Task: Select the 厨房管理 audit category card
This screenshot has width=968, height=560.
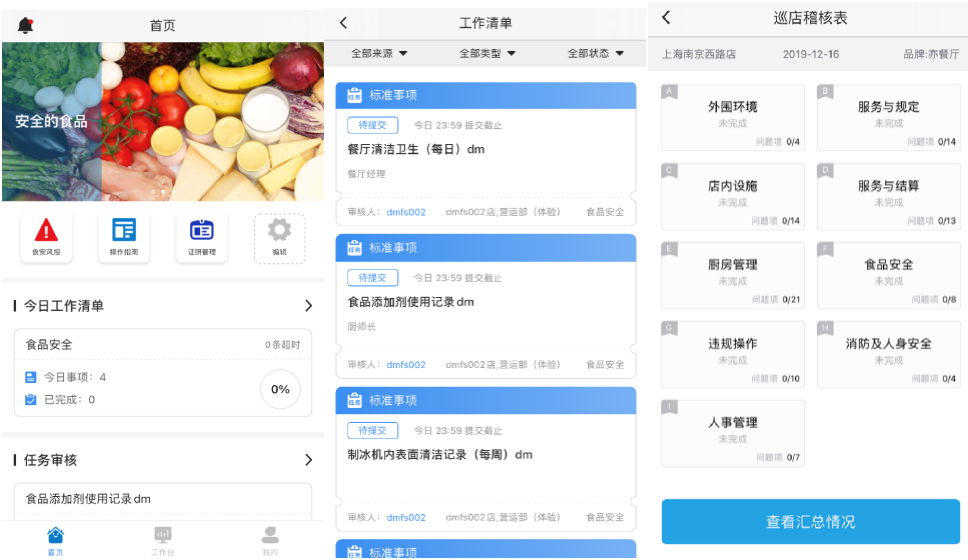Action: (x=732, y=274)
